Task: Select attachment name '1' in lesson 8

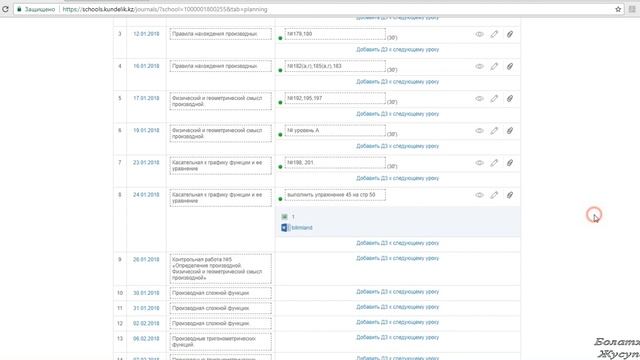Action: (x=293, y=217)
